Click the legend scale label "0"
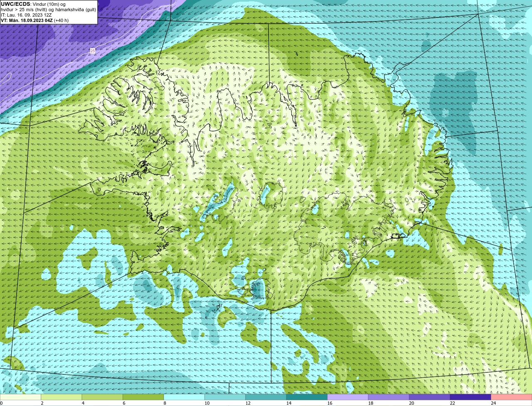The image size is (532, 406). (2, 403)
